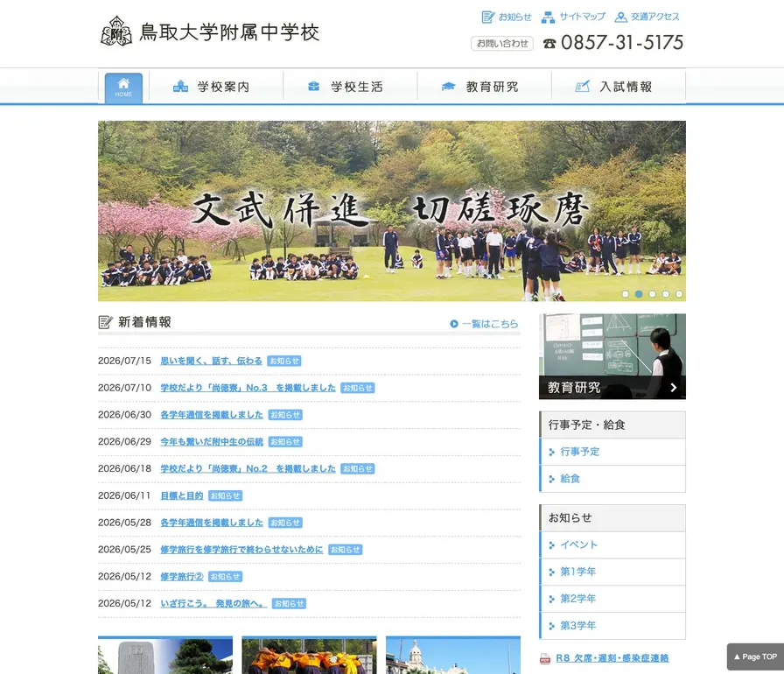Open 行事予定 in sidebar

(x=612, y=452)
